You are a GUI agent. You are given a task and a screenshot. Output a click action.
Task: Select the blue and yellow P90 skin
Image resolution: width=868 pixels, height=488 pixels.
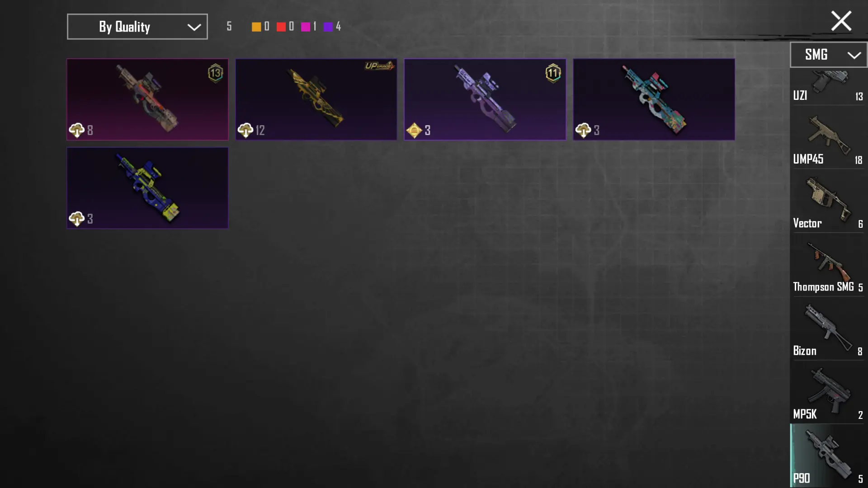(147, 188)
